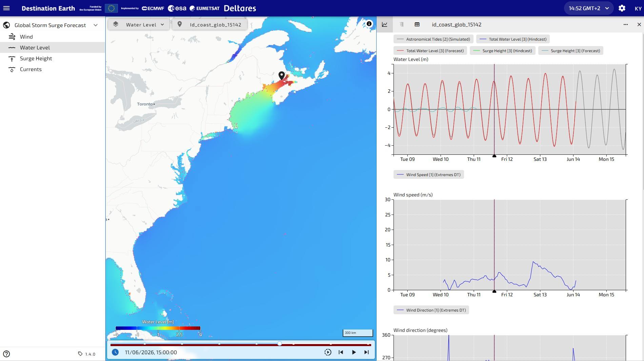Click the Toronto label on map
Screen dimensions: 644x361
point(145,104)
